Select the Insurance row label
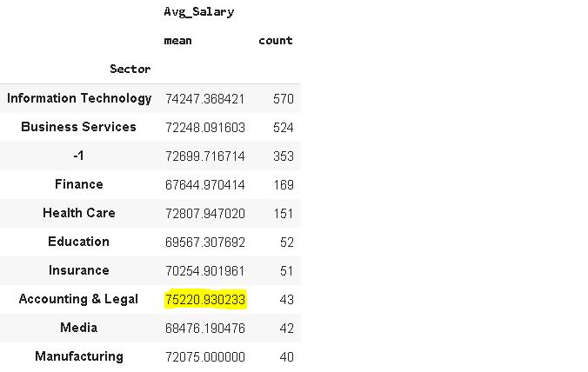 (79, 270)
